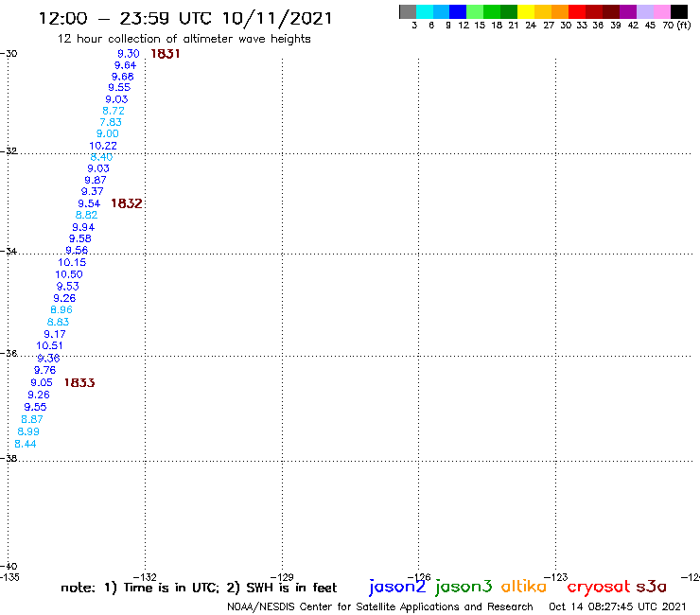Select the 10.15 wave height reading
This screenshot has height=615, width=700.
pos(72,263)
